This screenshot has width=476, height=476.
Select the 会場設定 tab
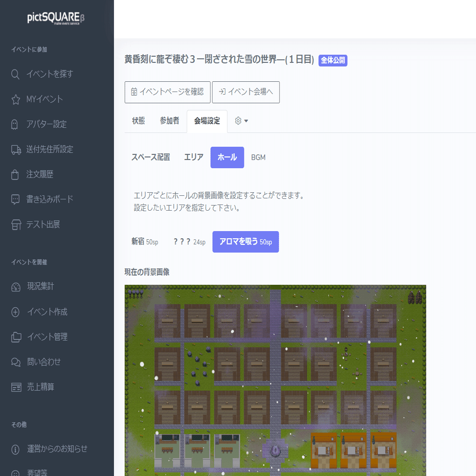tap(207, 121)
